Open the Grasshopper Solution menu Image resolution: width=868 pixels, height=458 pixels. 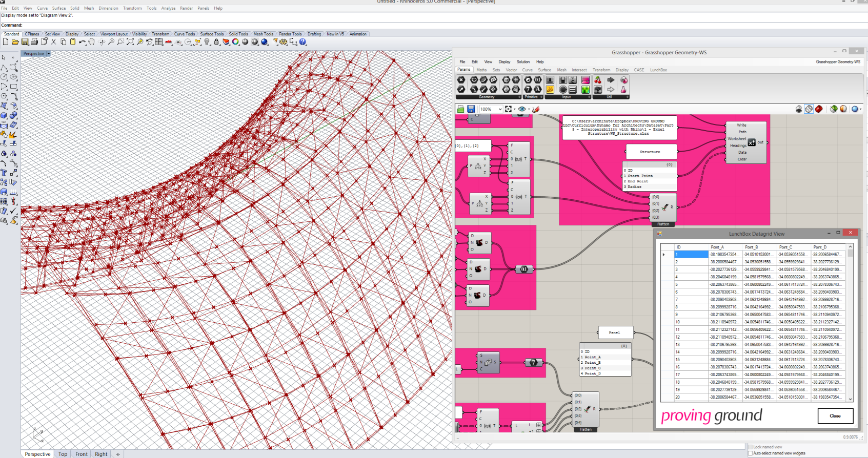coord(523,61)
